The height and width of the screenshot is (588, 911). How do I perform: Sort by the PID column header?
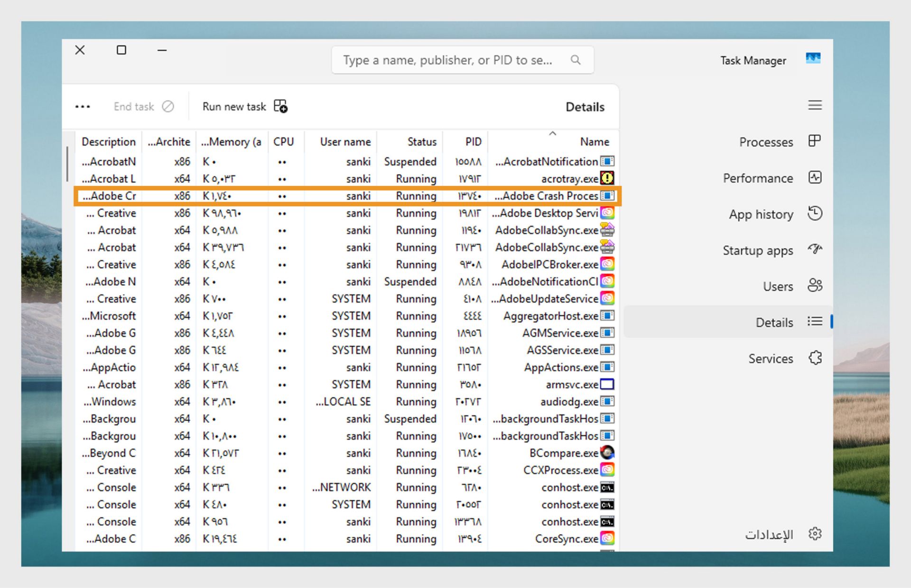[473, 142]
